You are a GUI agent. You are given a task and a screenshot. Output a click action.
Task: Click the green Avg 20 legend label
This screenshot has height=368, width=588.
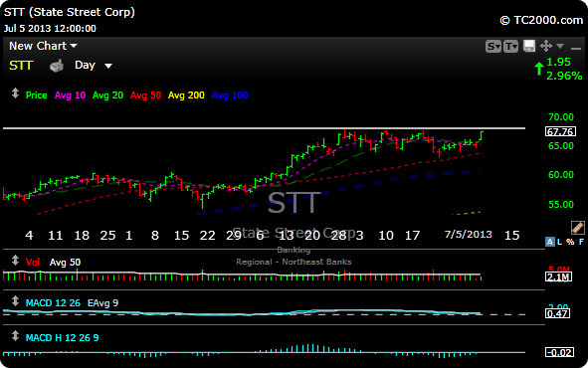[108, 95]
